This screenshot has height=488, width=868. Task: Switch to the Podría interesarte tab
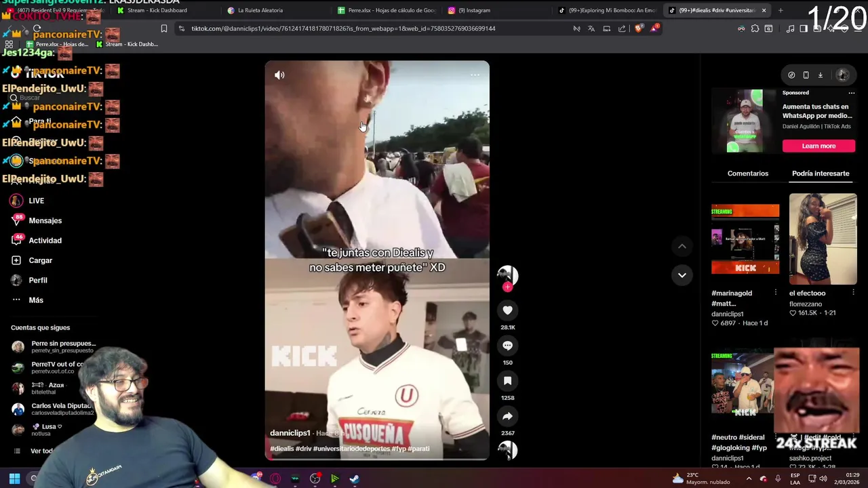tap(821, 174)
